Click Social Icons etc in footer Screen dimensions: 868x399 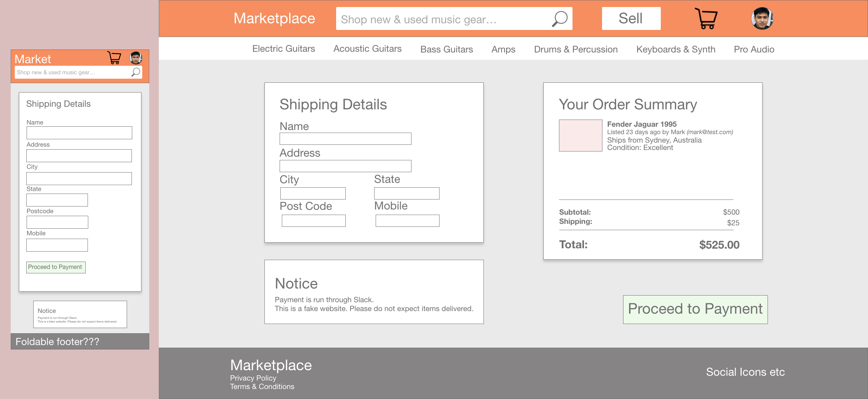[745, 372]
